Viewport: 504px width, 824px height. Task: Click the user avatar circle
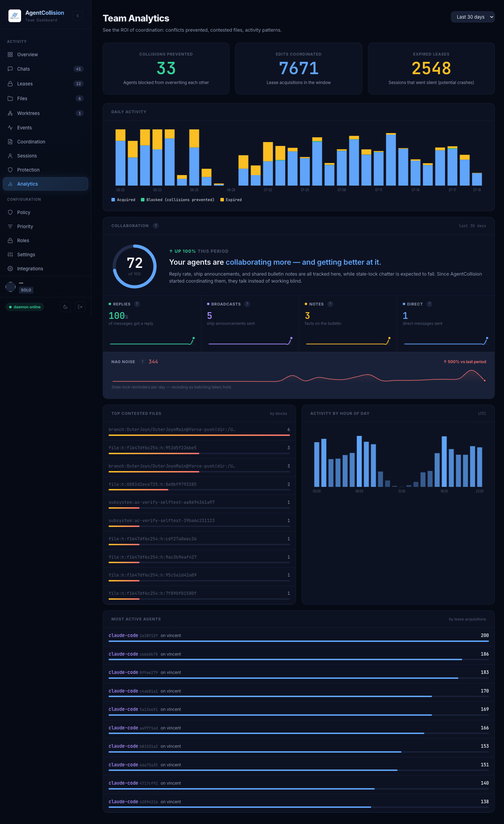click(x=11, y=287)
